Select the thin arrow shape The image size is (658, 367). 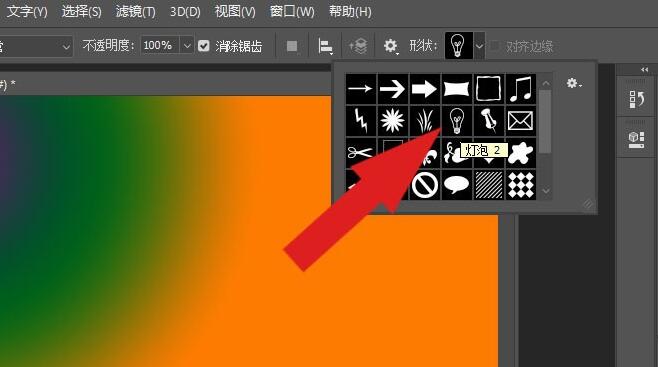[360, 89]
